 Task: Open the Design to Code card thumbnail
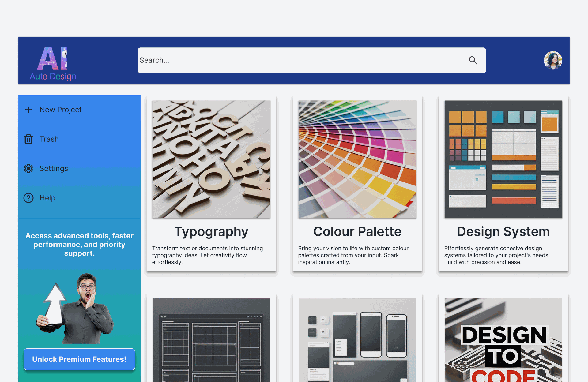pyautogui.click(x=503, y=340)
